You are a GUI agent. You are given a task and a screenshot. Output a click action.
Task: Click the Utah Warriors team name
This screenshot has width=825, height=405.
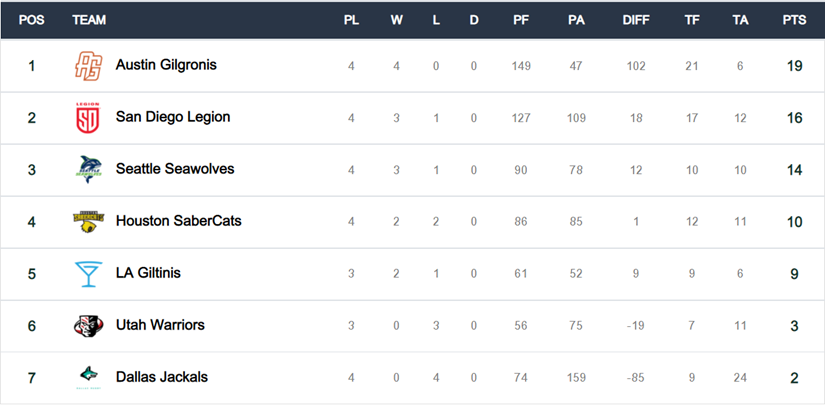[160, 325]
